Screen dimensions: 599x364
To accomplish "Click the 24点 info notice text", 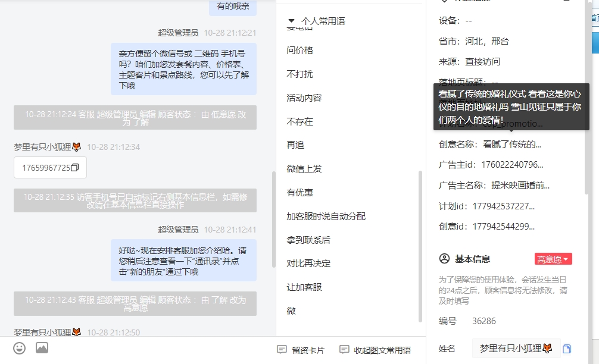I will click(503, 290).
